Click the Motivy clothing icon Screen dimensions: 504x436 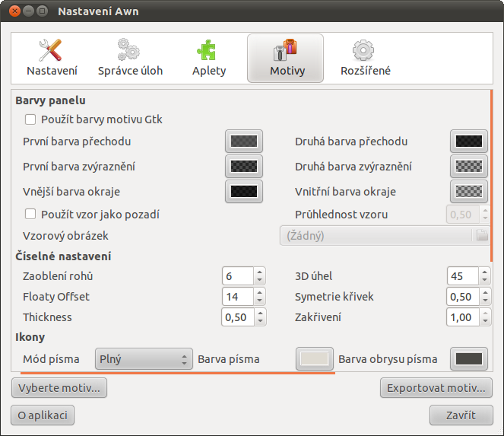point(285,50)
